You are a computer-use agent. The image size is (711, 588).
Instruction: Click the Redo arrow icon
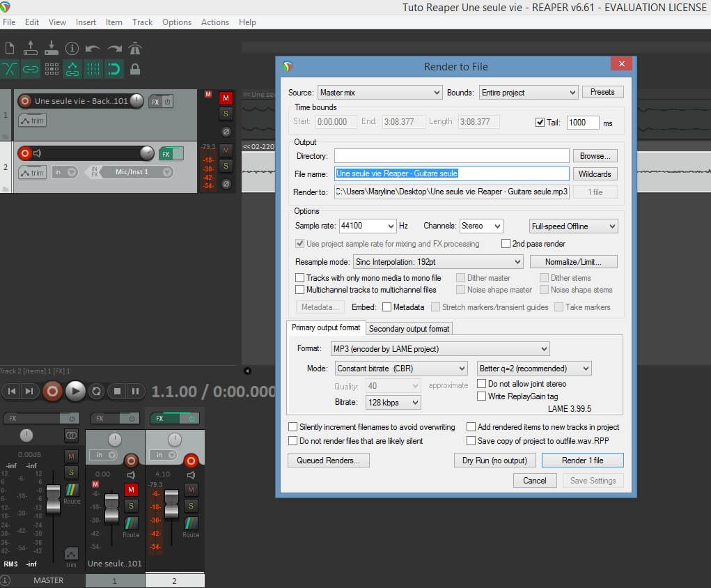coord(114,48)
